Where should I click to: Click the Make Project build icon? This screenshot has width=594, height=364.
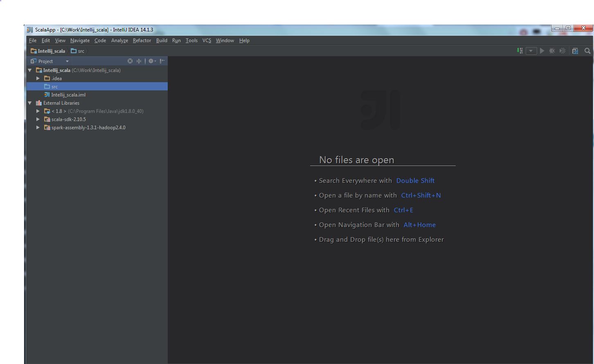pos(520,51)
